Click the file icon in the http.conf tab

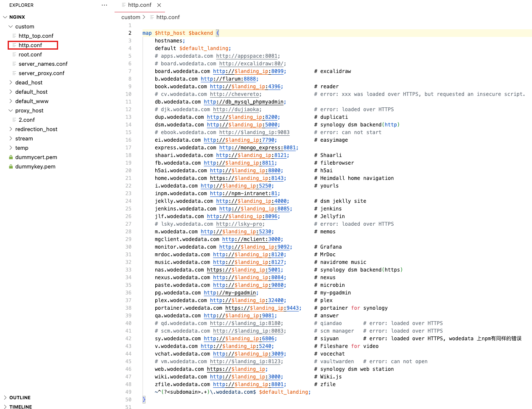click(x=124, y=5)
